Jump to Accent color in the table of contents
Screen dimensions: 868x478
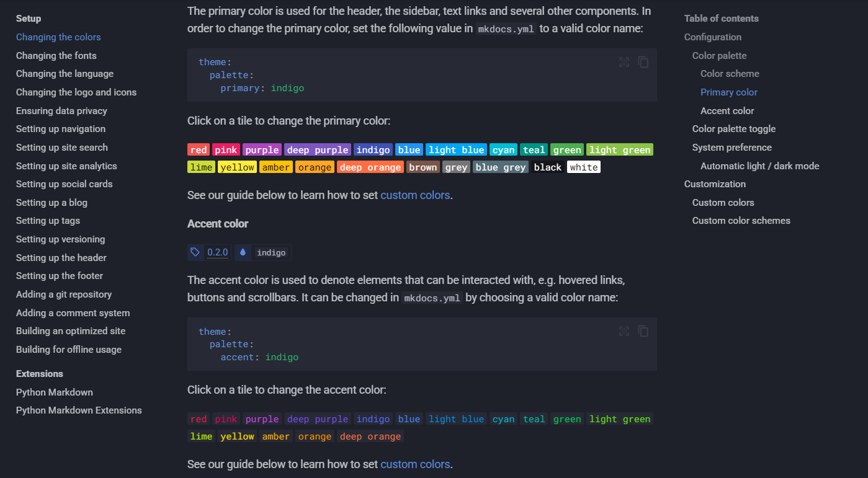tap(727, 111)
